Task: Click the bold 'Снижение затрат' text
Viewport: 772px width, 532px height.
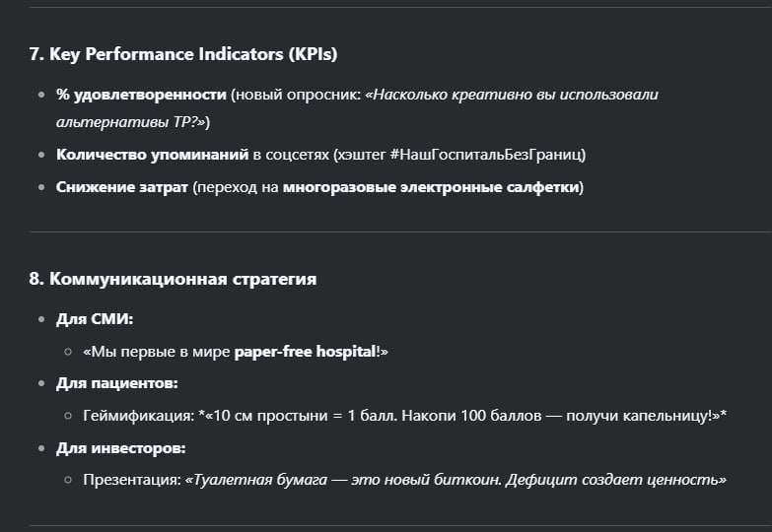Action: [x=122, y=187]
